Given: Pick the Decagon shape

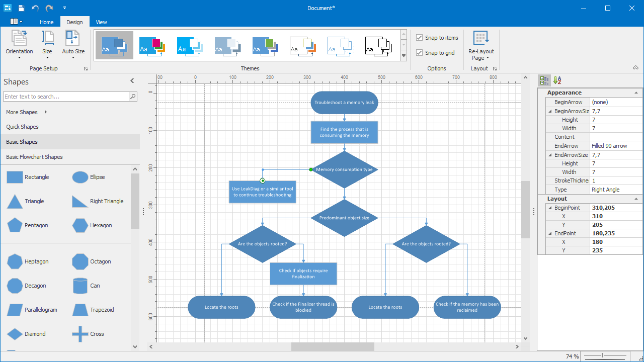Looking at the screenshot, I should click(27, 286).
